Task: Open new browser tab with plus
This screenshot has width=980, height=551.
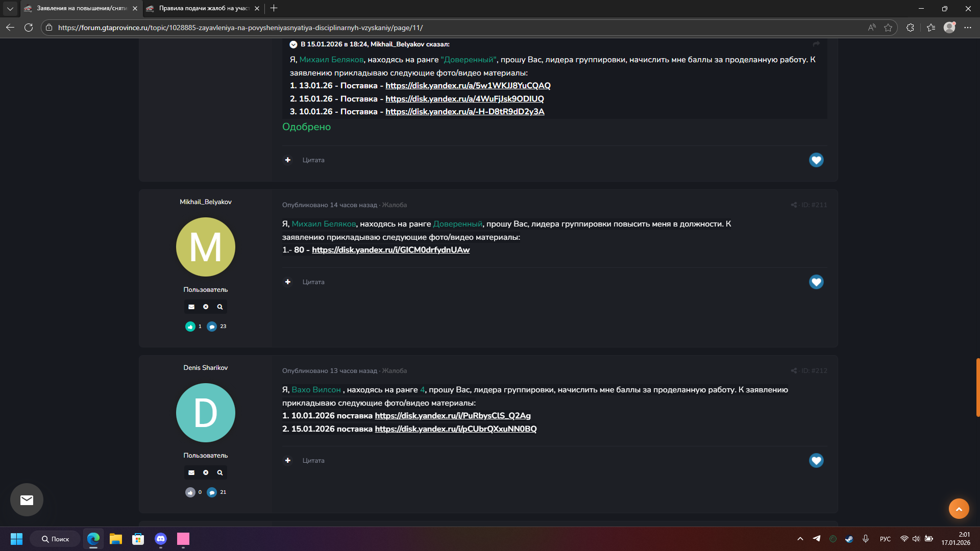Action: pyautogui.click(x=274, y=8)
